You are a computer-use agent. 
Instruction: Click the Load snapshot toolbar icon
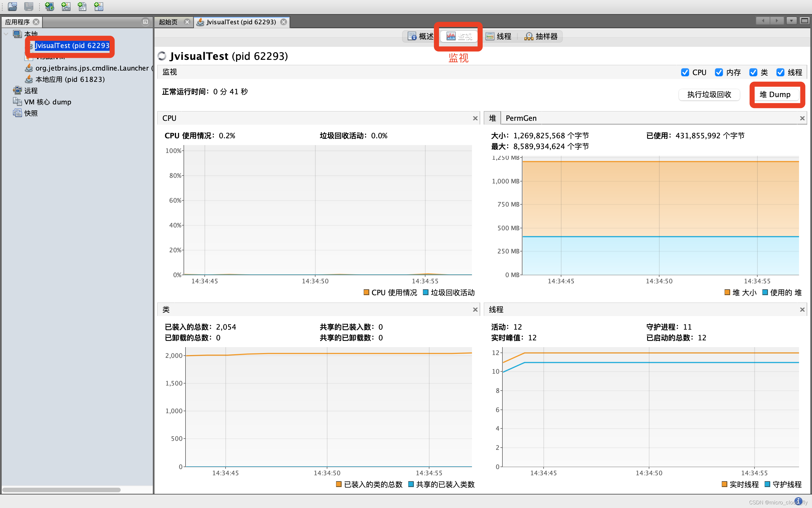[12, 6]
